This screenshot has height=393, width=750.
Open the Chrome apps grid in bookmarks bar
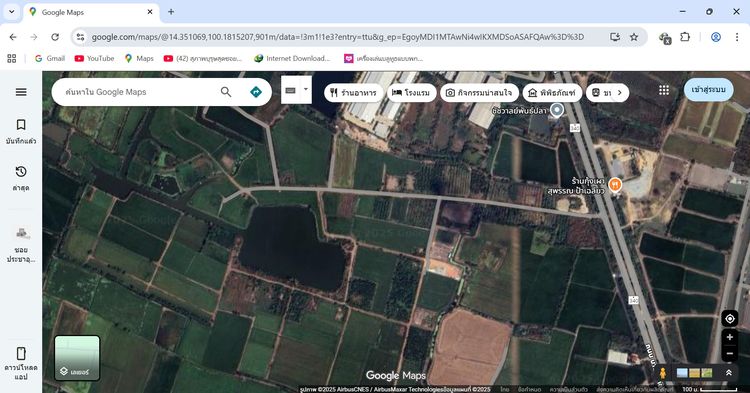coord(12,58)
